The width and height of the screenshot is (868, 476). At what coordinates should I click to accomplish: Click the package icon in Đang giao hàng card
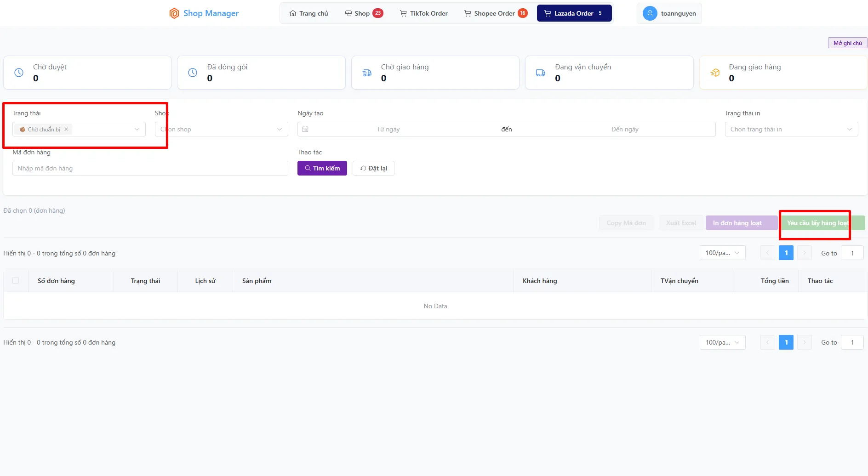click(715, 73)
